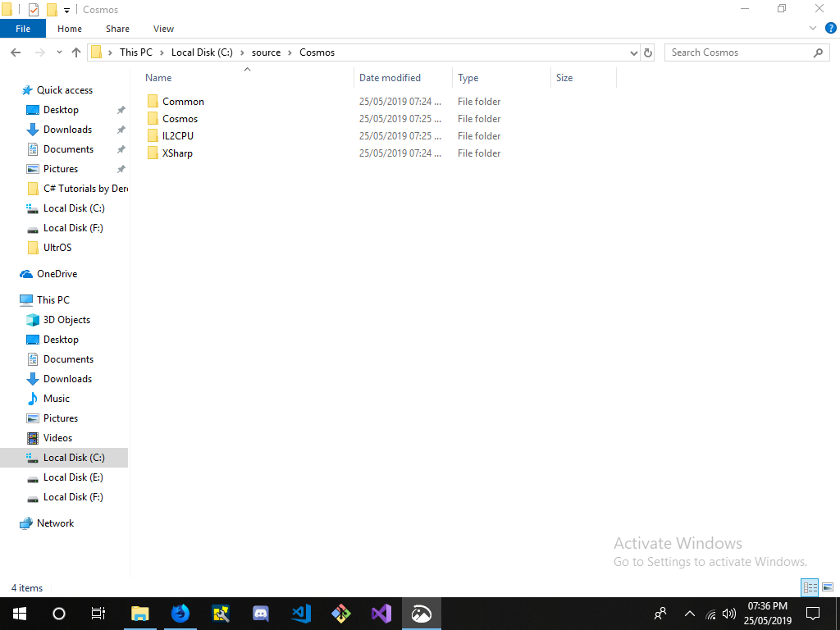Open Visual Studio Code from the taskbar
The width and height of the screenshot is (840, 630).
tap(301, 613)
